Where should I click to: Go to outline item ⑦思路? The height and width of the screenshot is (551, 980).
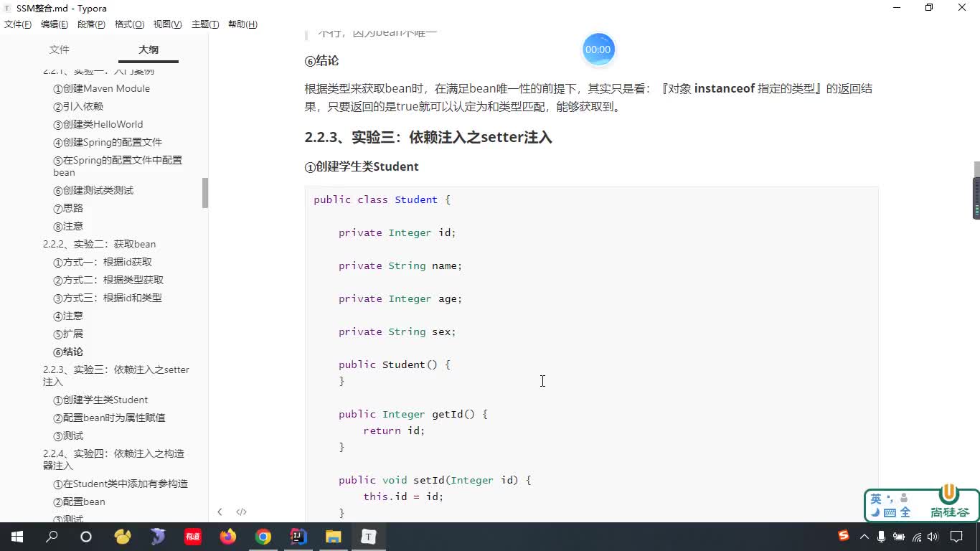[68, 209]
